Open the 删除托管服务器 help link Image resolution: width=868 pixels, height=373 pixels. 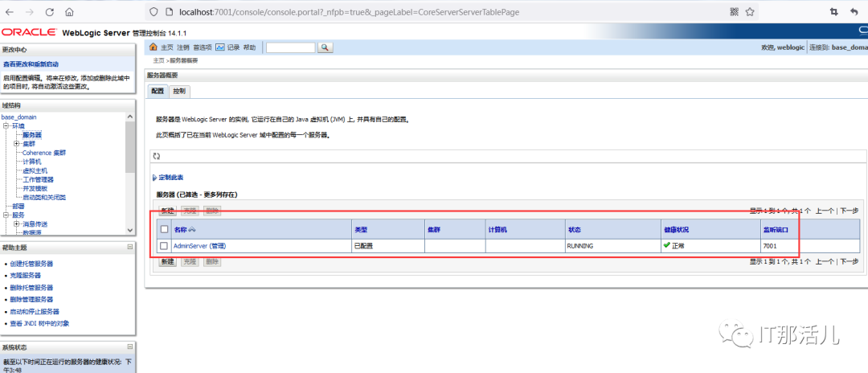(x=31, y=287)
